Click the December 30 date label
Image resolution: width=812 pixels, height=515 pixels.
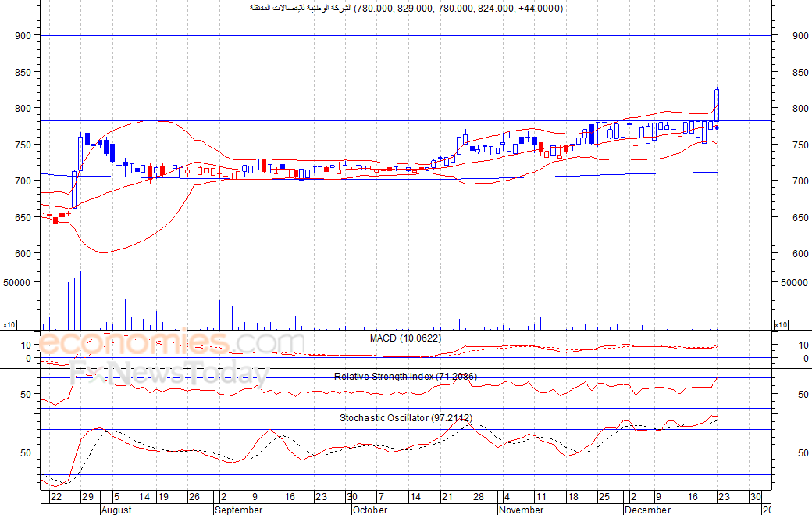756,497
